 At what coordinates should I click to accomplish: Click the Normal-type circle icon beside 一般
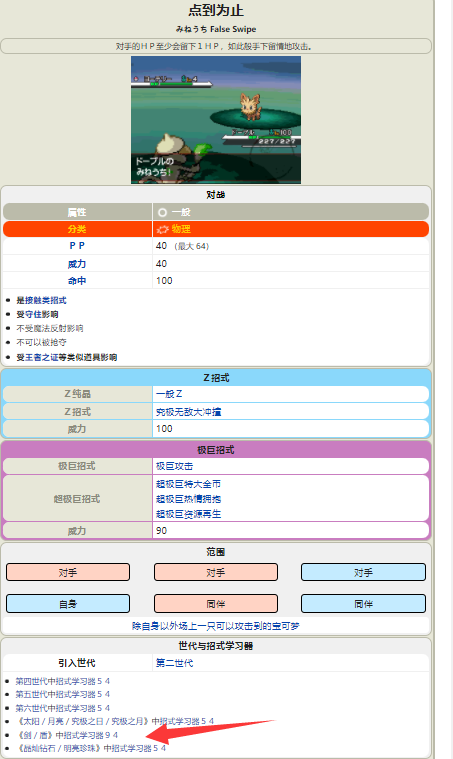(x=163, y=213)
